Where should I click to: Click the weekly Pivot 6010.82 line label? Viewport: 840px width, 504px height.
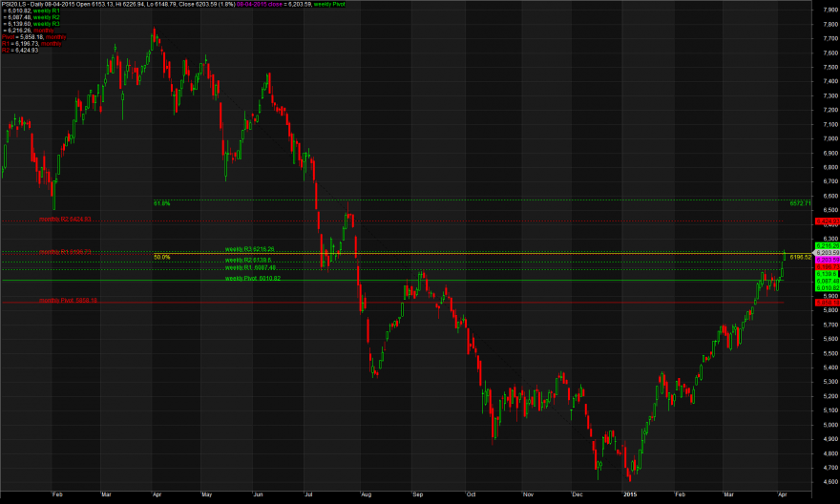coord(253,279)
